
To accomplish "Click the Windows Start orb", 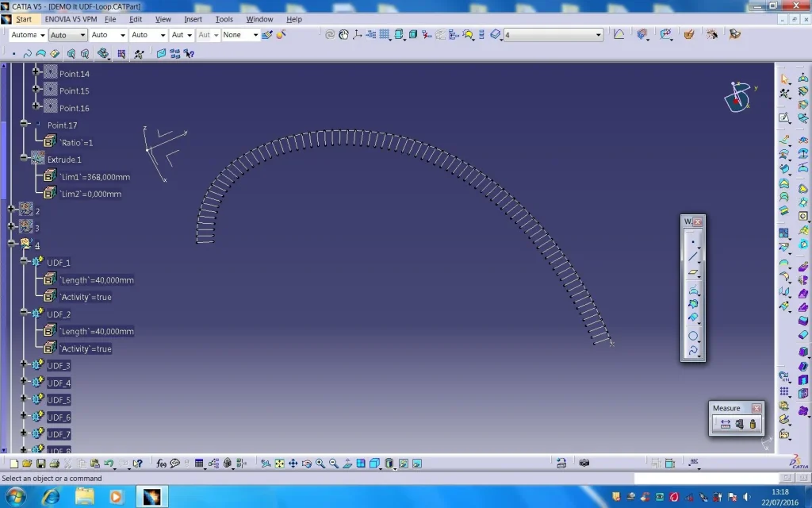I will tap(15, 497).
